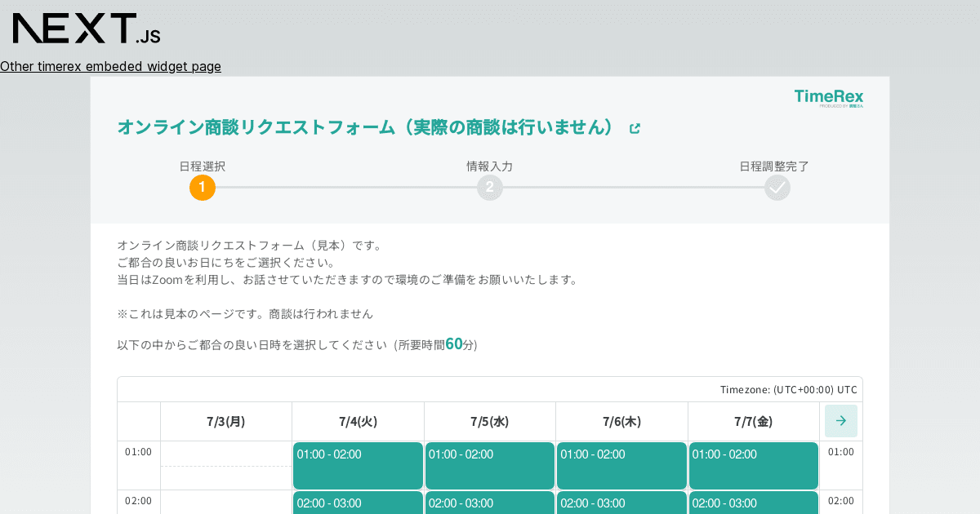
Task: Open the "Other timerex embedded widget page" link
Action: pyautogui.click(x=111, y=66)
